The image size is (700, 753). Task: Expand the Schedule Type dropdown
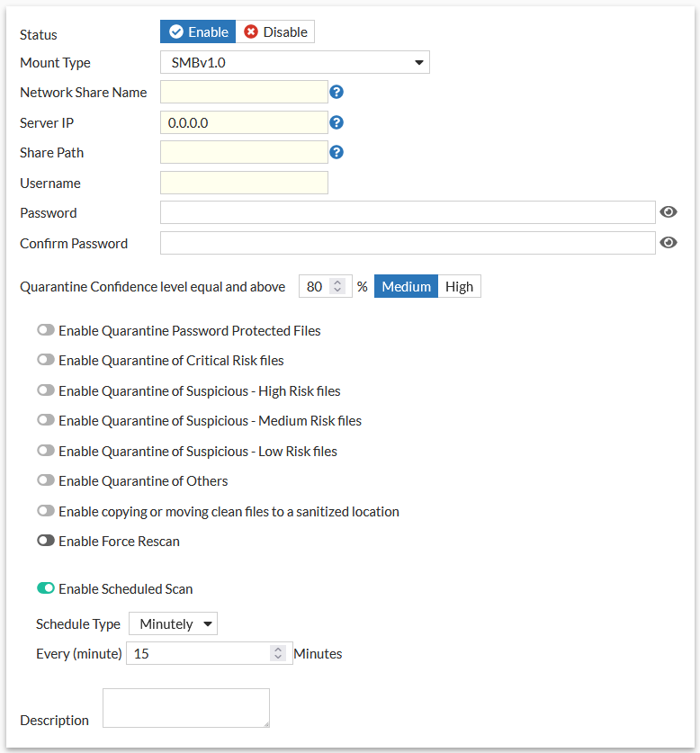tap(174, 623)
